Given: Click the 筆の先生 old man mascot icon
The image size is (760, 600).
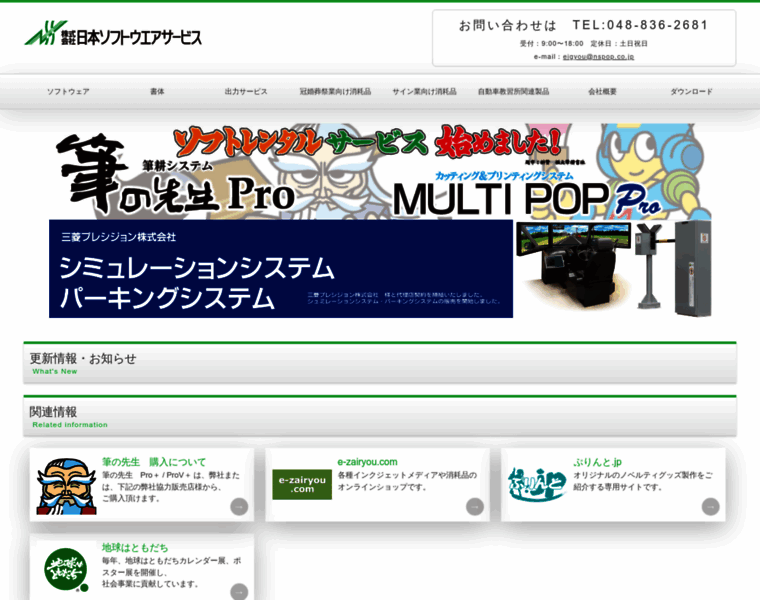Looking at the screenshot, I should click(x=66, y=486).
